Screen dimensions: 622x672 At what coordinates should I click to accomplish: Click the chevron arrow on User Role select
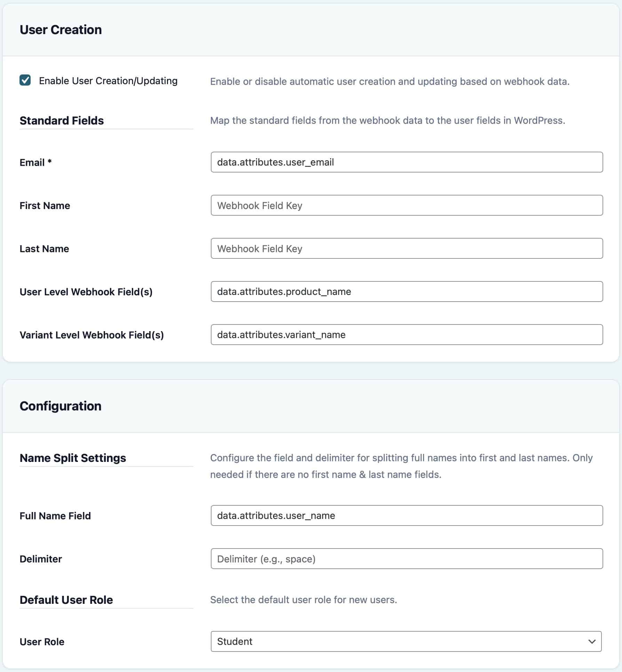pyautogui.click(x=592, y=641)
